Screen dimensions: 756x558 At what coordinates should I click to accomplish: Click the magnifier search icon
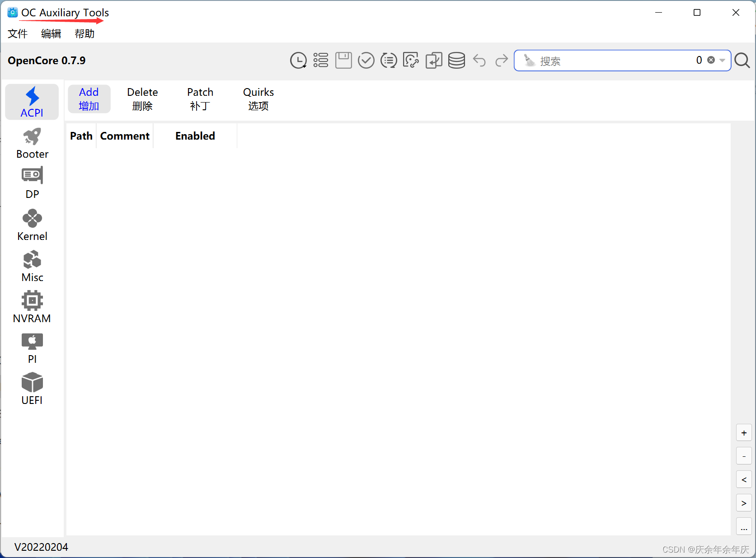[742, 61]
